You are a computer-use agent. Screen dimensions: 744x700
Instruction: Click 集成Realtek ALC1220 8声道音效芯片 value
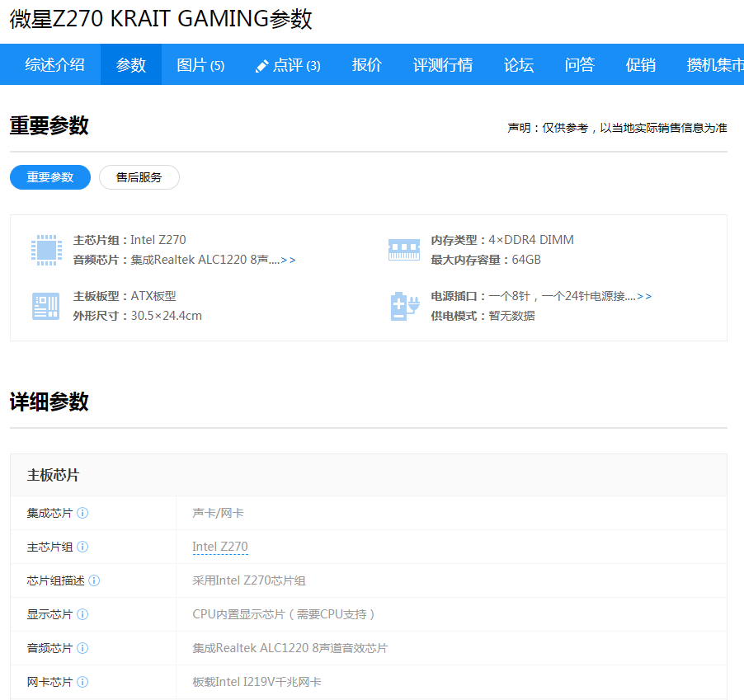[290, 648]
